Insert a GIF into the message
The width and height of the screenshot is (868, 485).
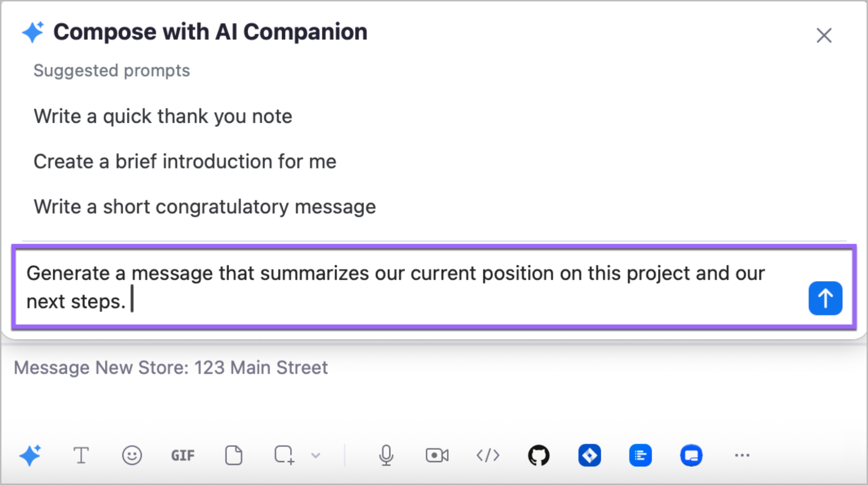tap(182, 455)
